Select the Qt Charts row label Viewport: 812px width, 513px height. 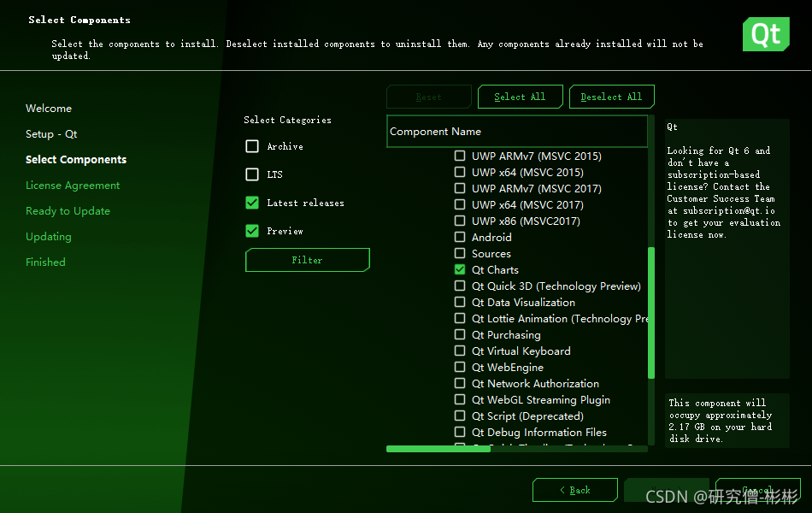pos(495,269)
